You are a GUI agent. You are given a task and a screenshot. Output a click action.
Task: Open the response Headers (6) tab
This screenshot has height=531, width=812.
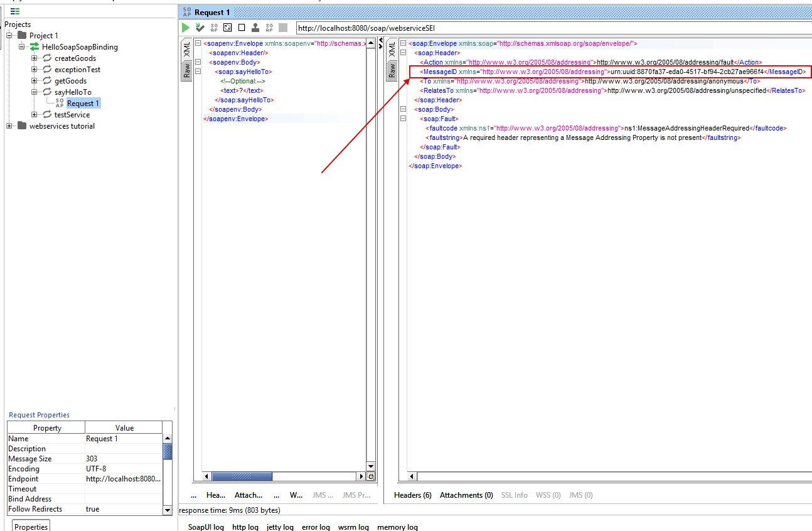[412, 495]
